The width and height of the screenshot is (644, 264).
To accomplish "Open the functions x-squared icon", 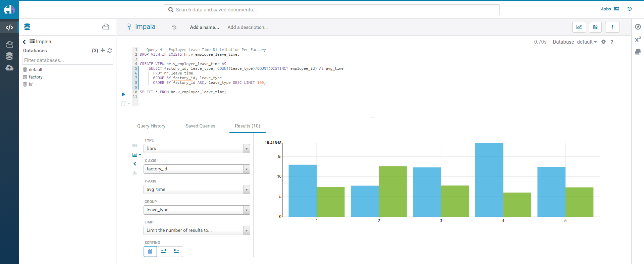I will coord(638,39).
